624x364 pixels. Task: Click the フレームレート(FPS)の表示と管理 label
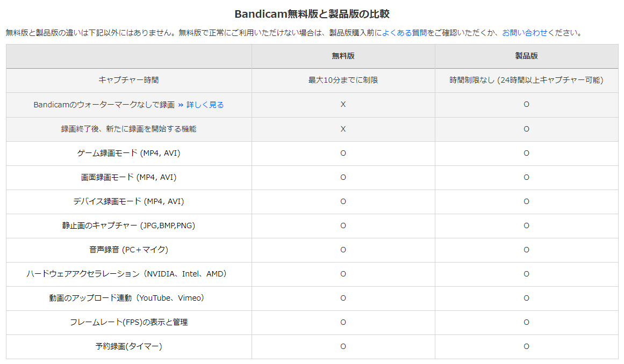click(128, 323)
